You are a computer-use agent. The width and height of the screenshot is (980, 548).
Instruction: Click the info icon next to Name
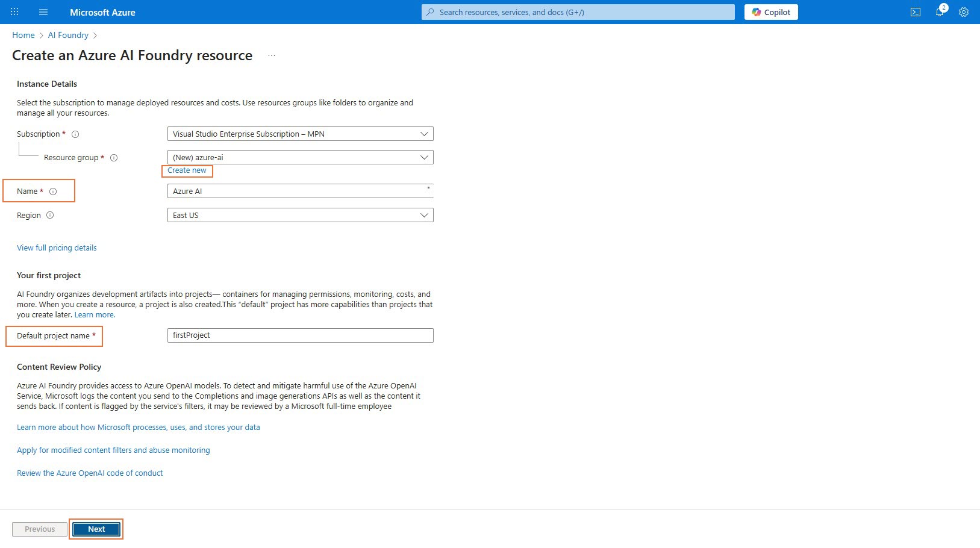pos(53,191)
